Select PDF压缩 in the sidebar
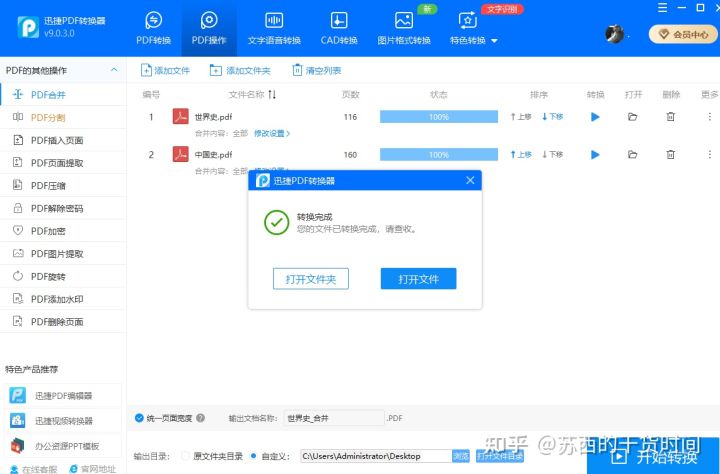The height and width of the screenshot is (474, 720). pos(63,186)
